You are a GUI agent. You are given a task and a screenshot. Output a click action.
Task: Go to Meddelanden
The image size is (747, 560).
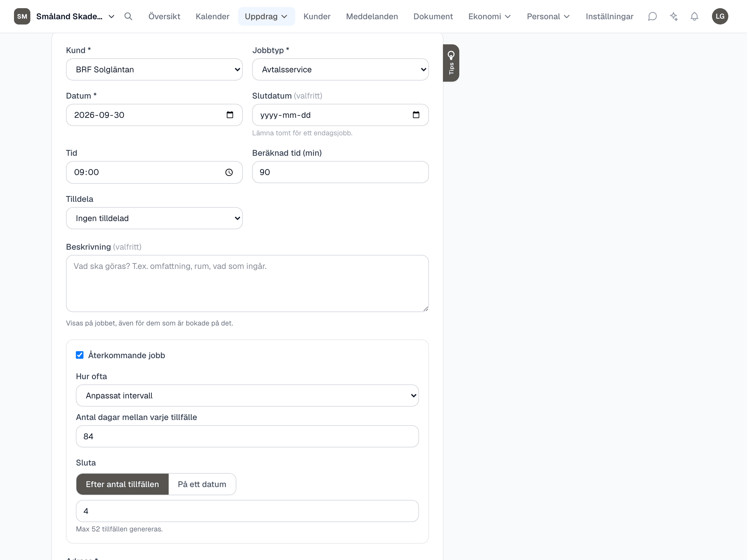click(372, 16)
